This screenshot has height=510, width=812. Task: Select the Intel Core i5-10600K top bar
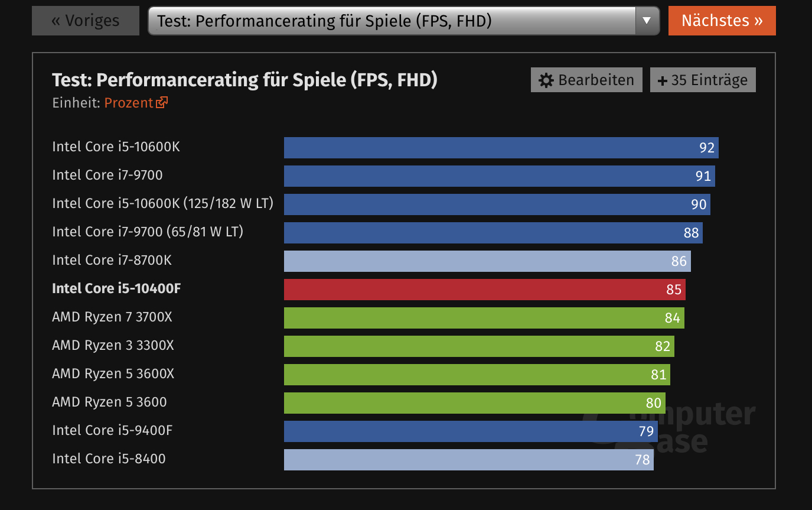tap(501, 148)
